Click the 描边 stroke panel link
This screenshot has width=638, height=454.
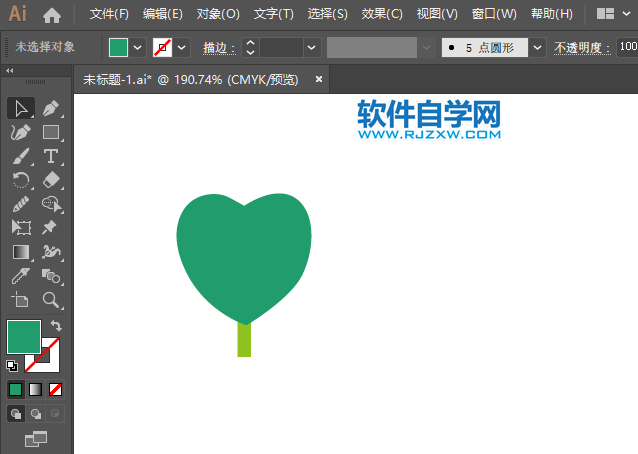pos(219,48)
